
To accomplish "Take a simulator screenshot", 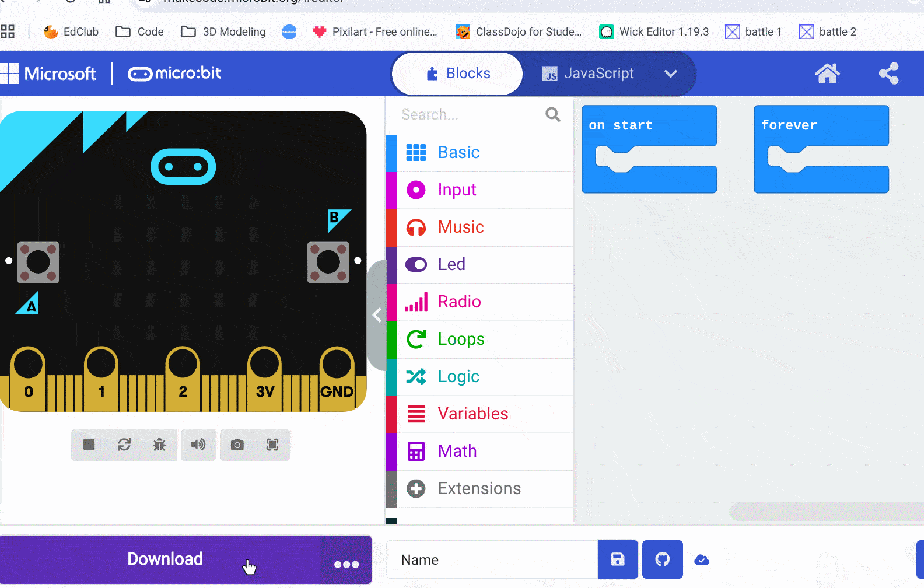I will pyautogui.click(x=237, y=445).
